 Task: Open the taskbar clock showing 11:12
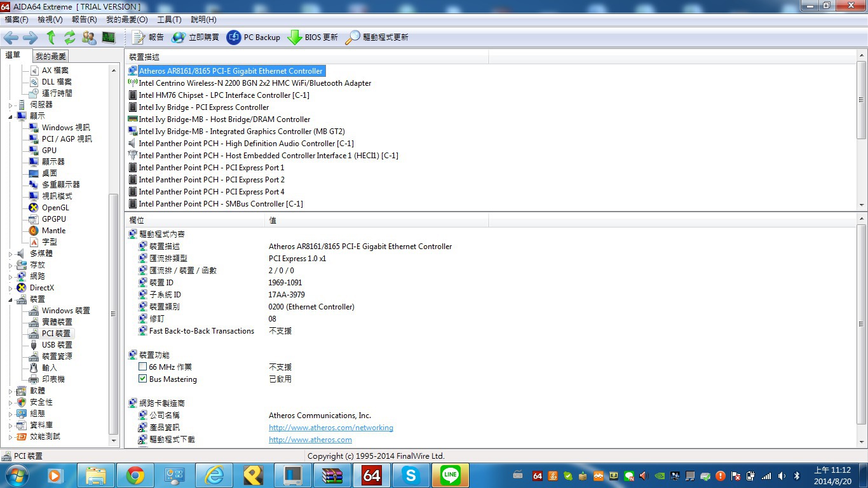click(x=832, y=476)
